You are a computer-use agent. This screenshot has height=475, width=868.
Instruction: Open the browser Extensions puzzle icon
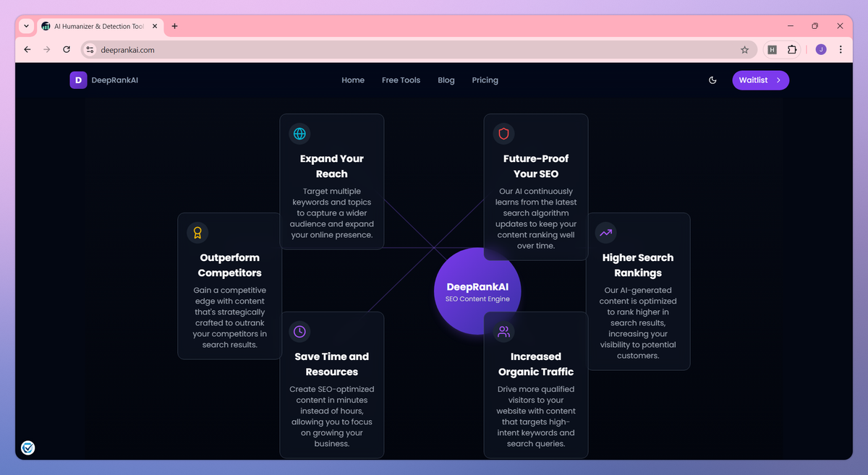click(x=792, y=50)
